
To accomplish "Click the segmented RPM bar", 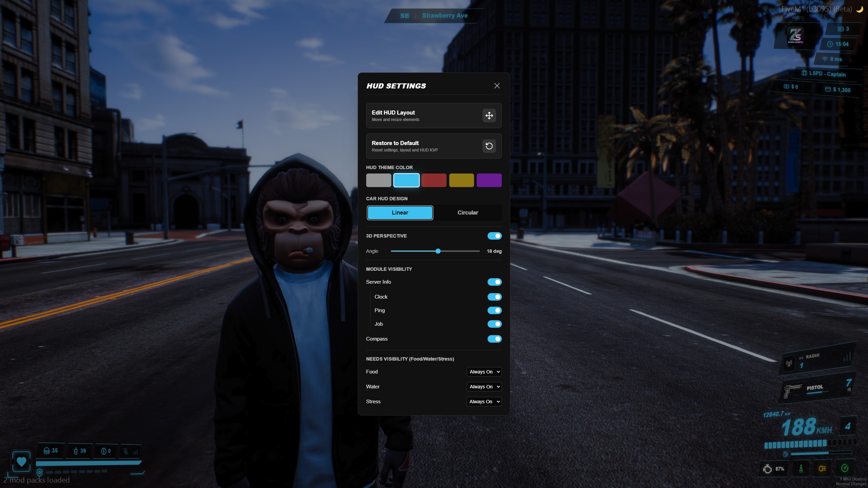I will [x=810, y=444].
